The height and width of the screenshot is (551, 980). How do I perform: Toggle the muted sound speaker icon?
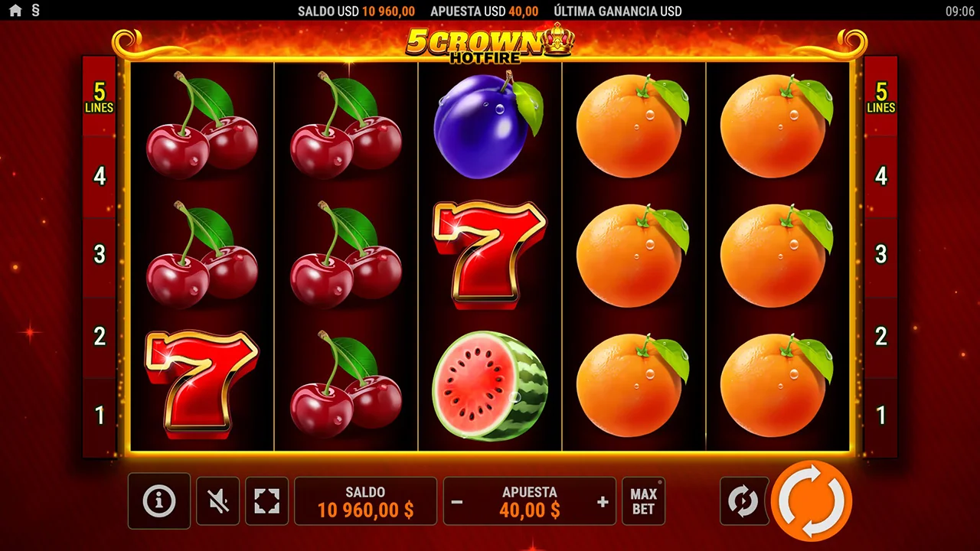(x=218, y=501)
